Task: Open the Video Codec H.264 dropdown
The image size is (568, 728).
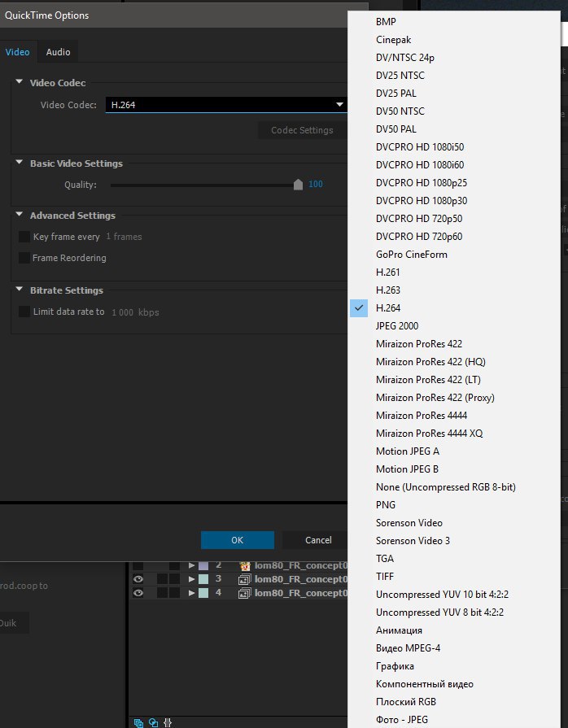Action: pos(226,105)
